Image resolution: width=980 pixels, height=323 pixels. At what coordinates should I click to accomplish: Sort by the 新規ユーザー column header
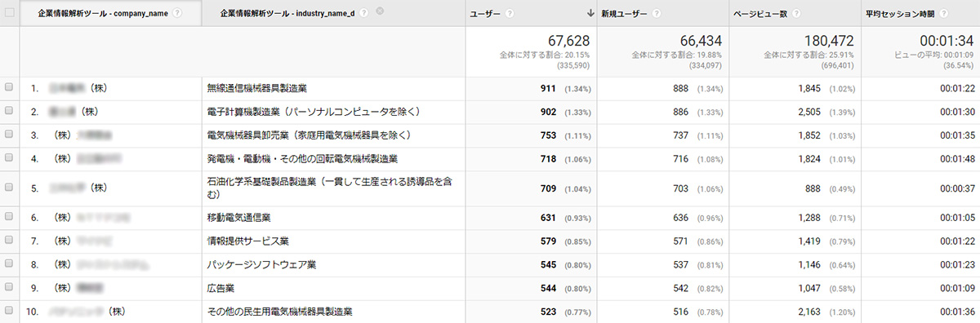point(625,13)
